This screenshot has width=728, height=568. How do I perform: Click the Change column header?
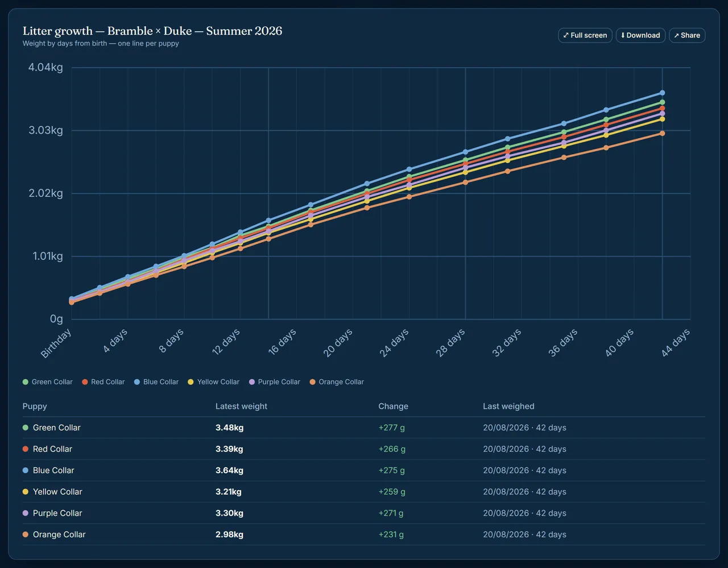(394, 407)
